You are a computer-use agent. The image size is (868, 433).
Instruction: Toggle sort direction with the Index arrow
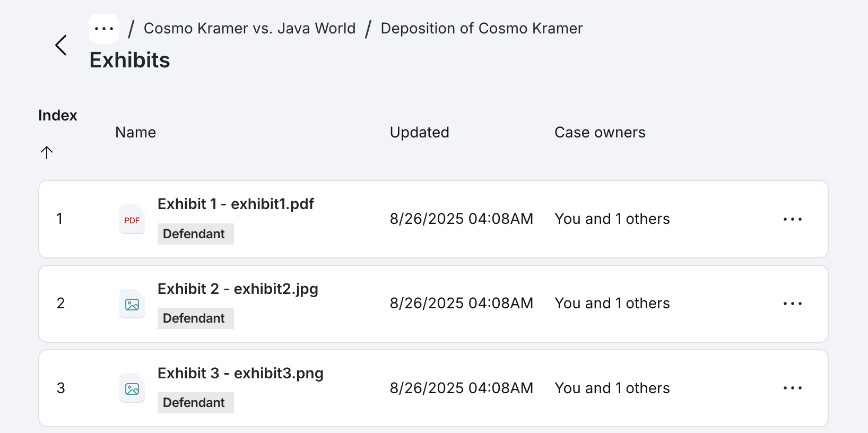coord(47,153)
